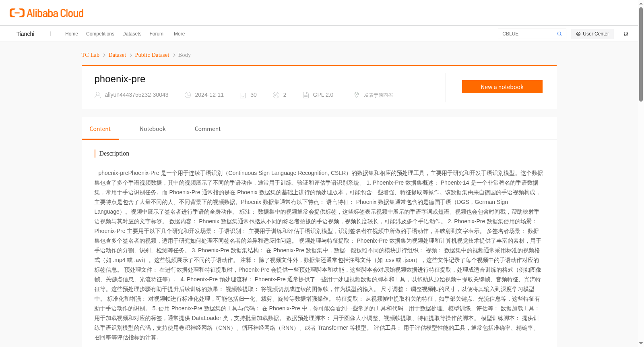Image resolution: width=644 pixels, height=347 pixels.
Task: Click the Alibaba Cloud logo
Action: 46,13
